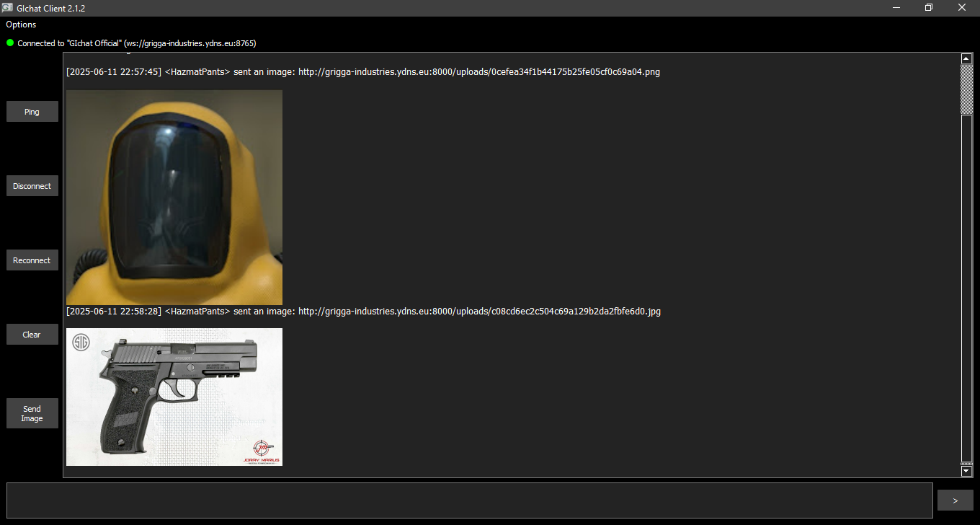Click the Reconnect button

point(32,260)
